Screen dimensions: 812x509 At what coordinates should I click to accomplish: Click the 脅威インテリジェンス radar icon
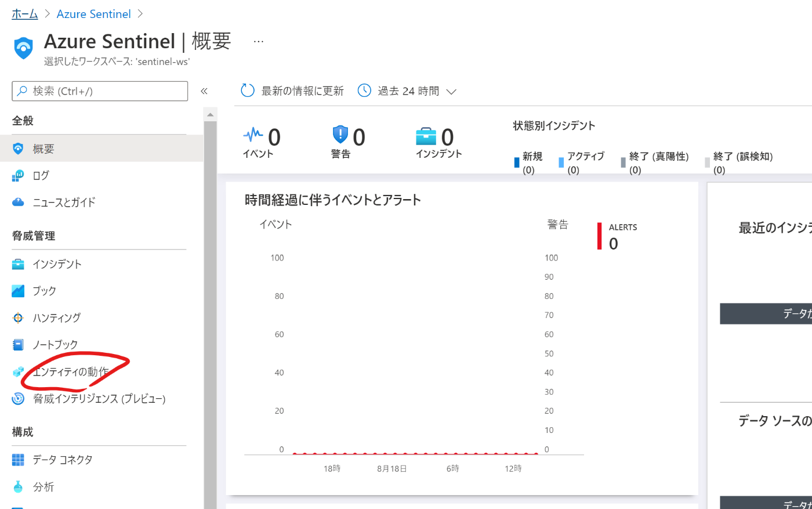pos(18,399)
